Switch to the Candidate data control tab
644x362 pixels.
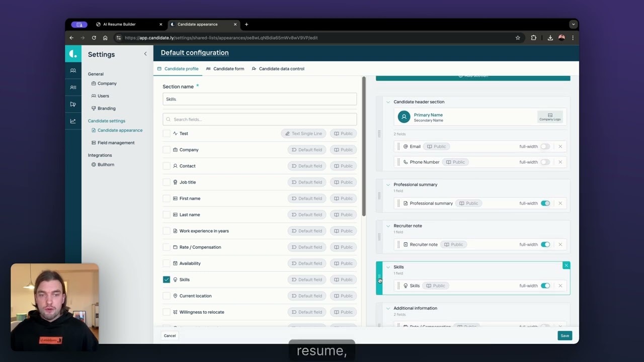point(278,69)
